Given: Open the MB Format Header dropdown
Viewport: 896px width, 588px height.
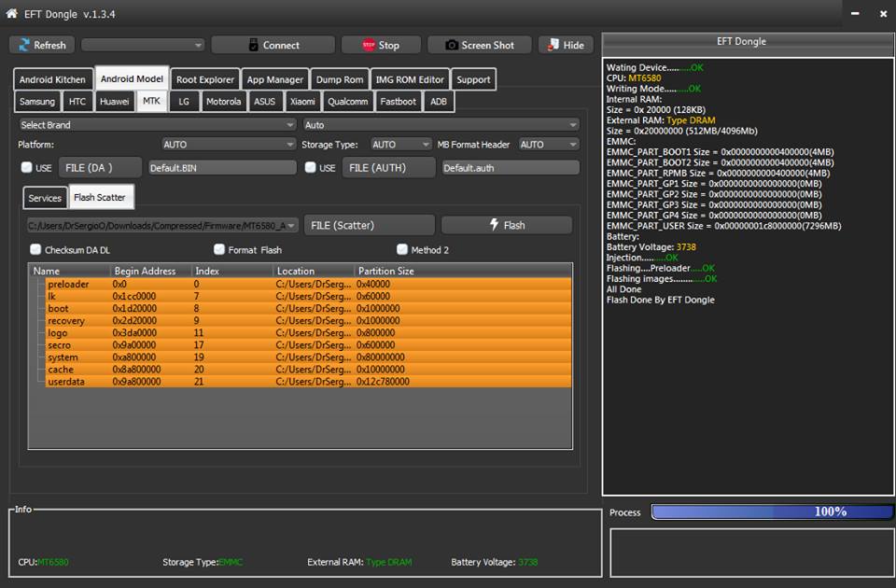Looking at the screenshot, I should [548, 145].
